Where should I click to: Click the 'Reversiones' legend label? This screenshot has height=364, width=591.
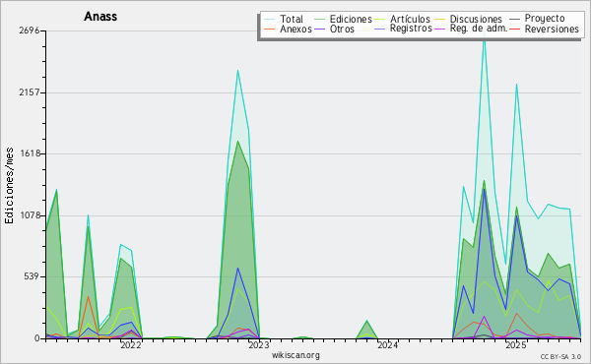tap(552, 30)
